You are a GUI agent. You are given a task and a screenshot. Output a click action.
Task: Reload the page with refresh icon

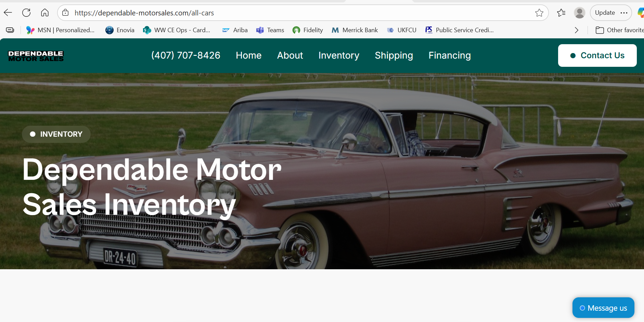tap(26, 13)
